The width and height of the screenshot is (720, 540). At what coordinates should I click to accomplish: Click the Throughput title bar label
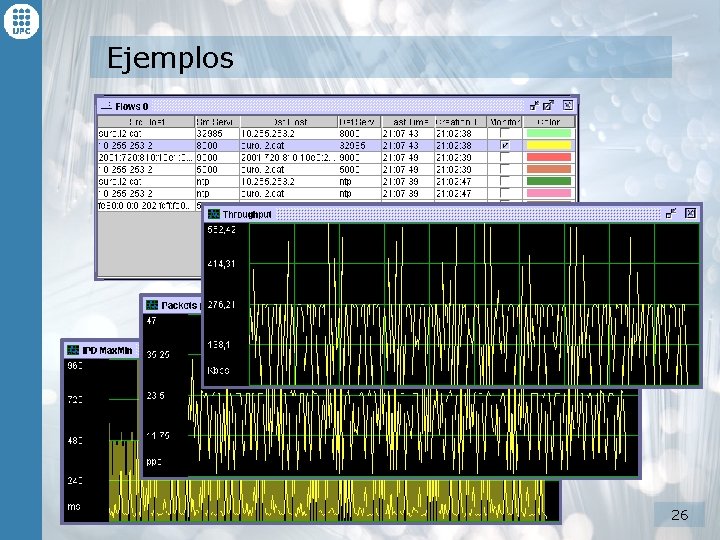coord(247,214)
